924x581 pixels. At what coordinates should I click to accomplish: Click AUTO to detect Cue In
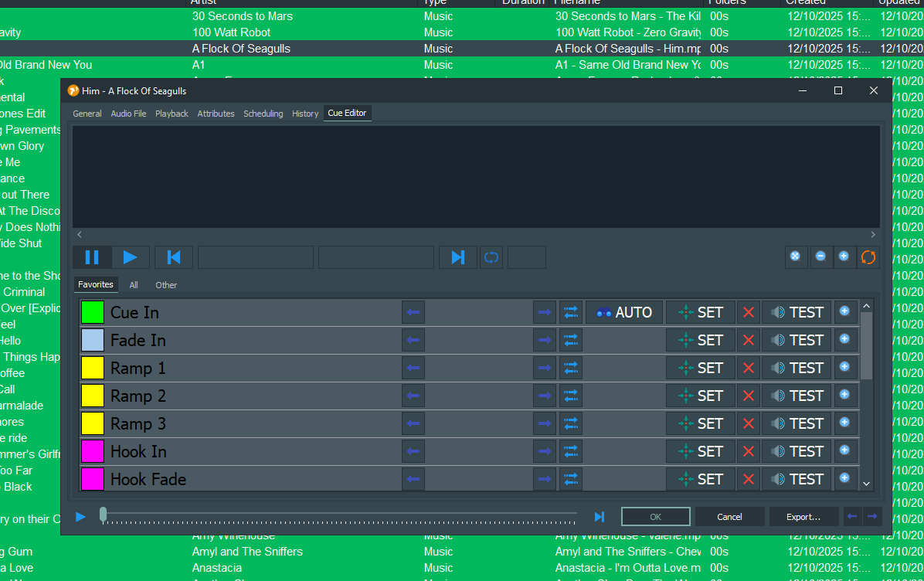coord(624,312)
